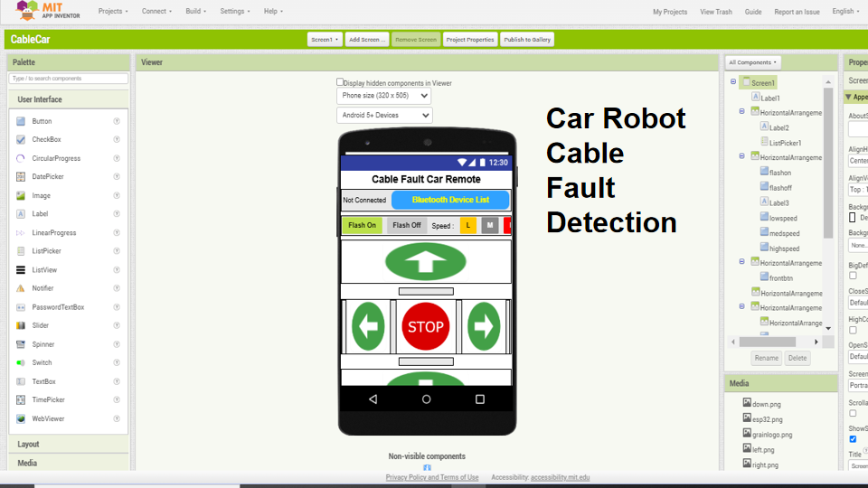Select the Image palette icon
The image size is (868, 488).
pyautogui.click(x=21, y=195)
